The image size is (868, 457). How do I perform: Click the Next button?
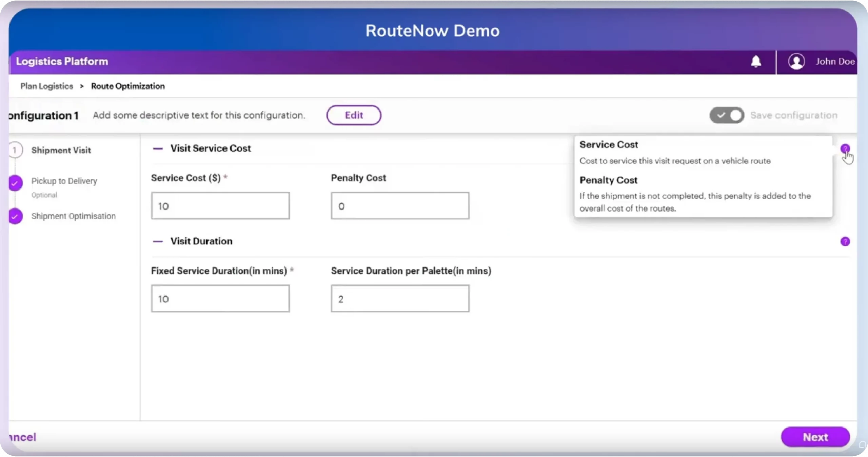point(815,437)
